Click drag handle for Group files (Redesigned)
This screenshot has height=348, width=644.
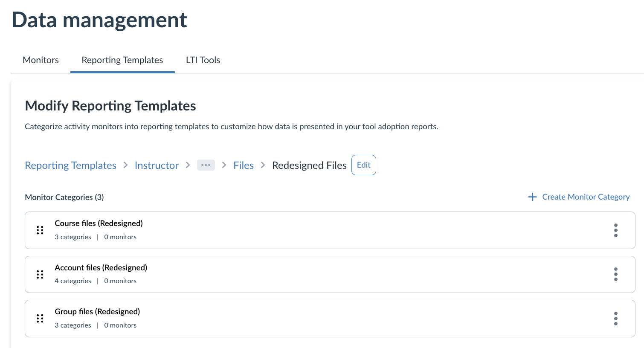pyautogui.click(x=40, y=319)
